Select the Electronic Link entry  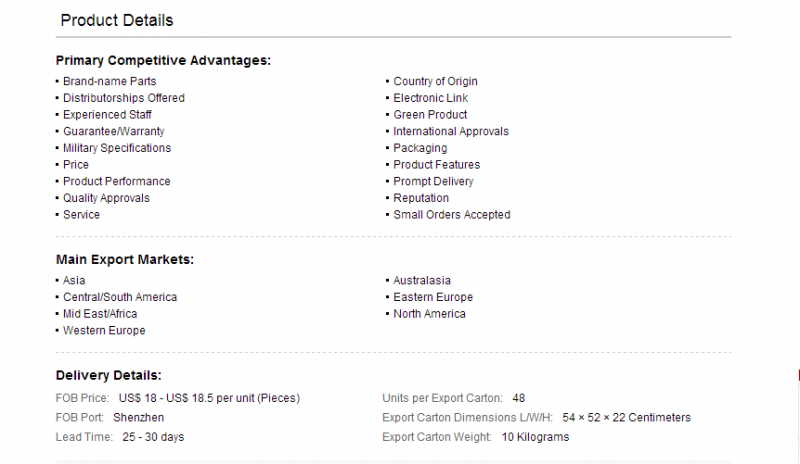[431, 98]
